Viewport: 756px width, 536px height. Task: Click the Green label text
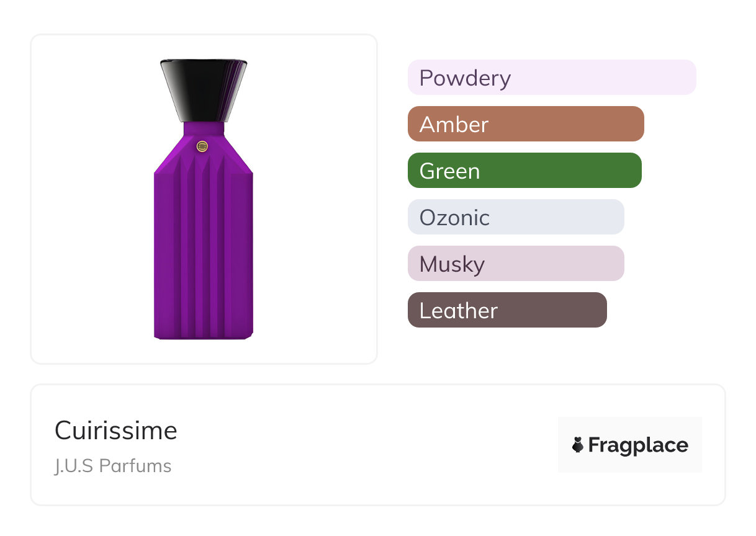click(449, 171)
